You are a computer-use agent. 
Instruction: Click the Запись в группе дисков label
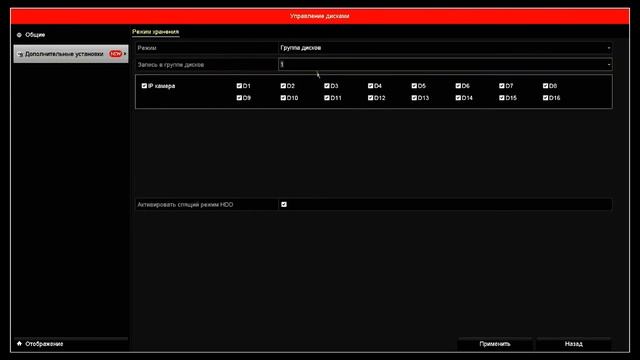(x=171, y=65)
